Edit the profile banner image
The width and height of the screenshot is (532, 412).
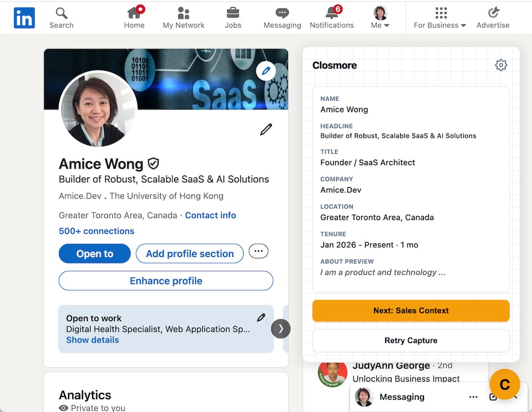point(266,71)
